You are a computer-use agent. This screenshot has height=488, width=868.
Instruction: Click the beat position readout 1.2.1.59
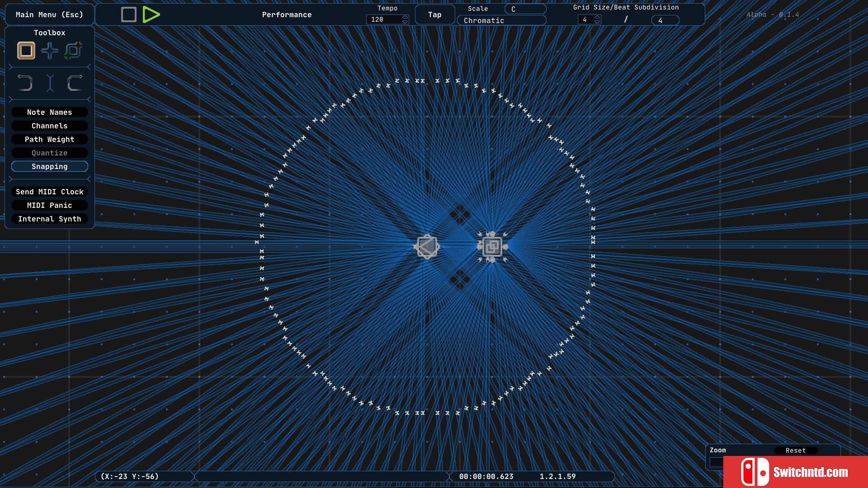[557, 476]
